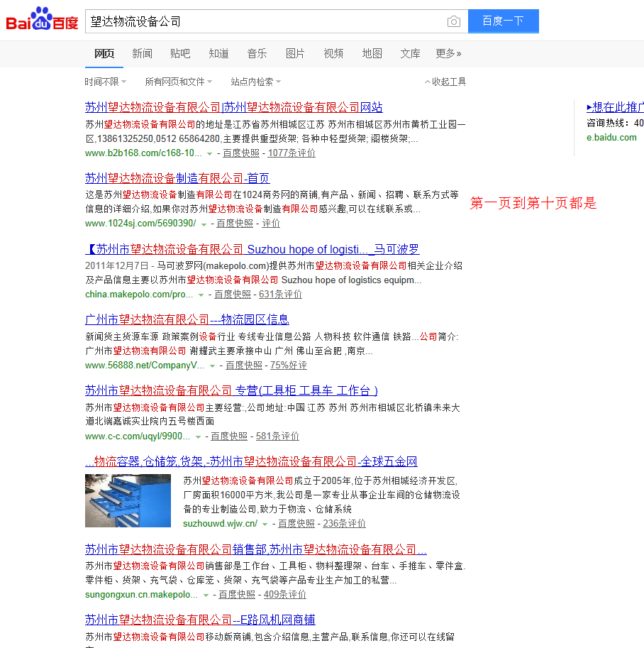Image resolution: width=644 pixels, height=648 pixels.
Task: Open the 时间不限 filter dropdown
Action: (106, 82)
